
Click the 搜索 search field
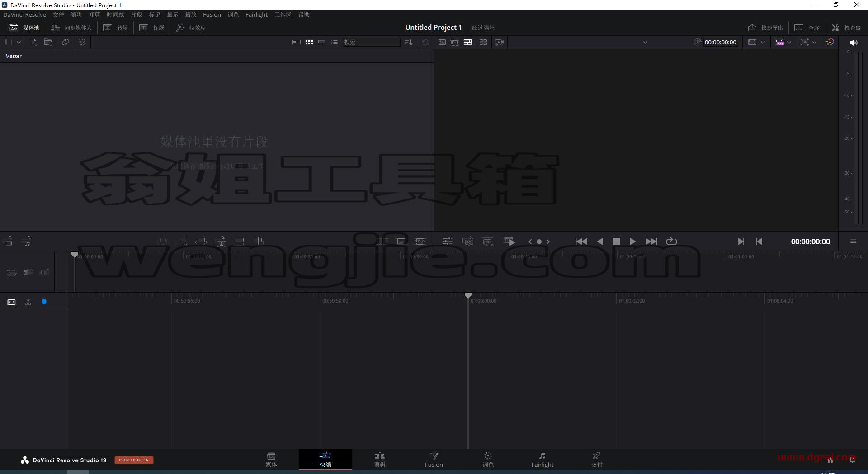(x=371, y=42)
